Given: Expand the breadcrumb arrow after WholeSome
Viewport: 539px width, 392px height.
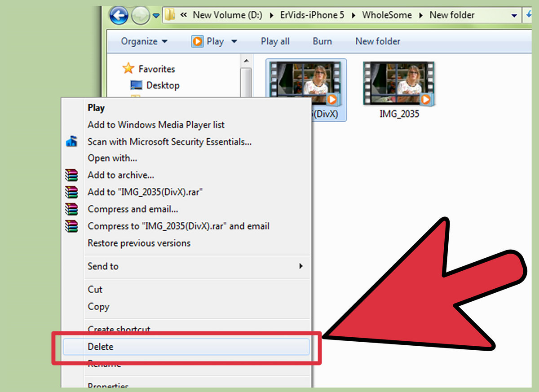Looking at the screenshot, I should (x=420, y=15).
